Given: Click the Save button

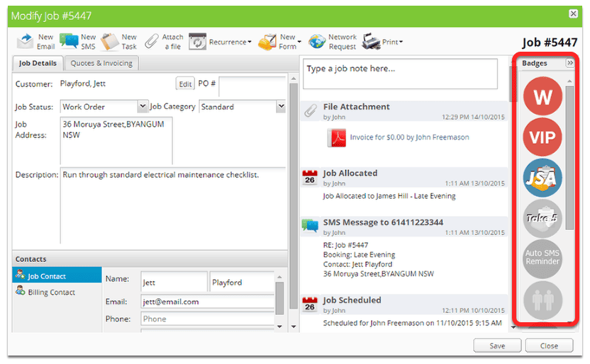Looking at the screenshot, I should coord(497,346).
